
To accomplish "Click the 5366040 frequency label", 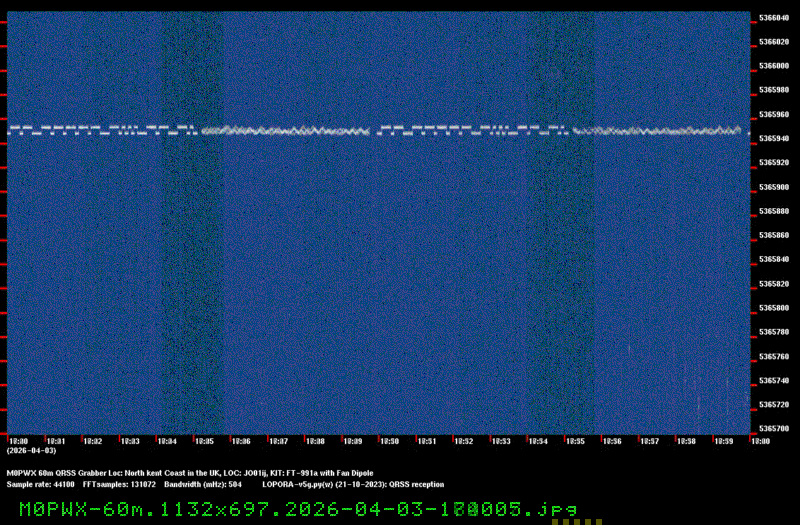I will [774, 18].
